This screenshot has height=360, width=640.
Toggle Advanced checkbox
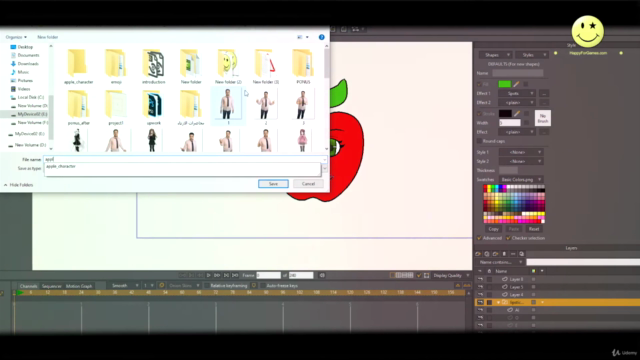coord(479,238)
